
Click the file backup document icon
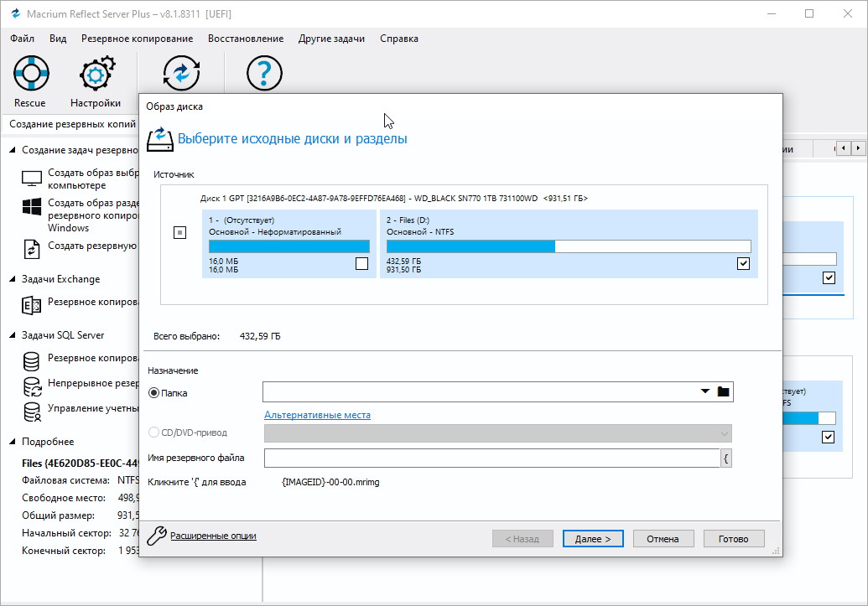click(32, 249)
